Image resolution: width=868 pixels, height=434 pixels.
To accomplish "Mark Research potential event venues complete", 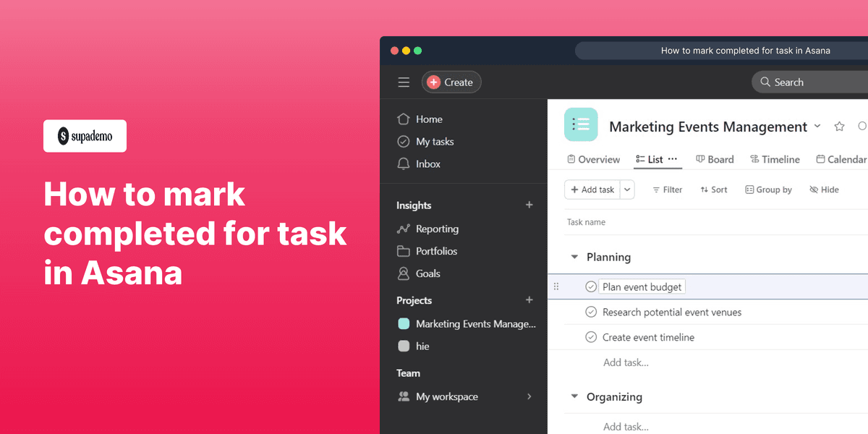I will click(x=591, y=312).
